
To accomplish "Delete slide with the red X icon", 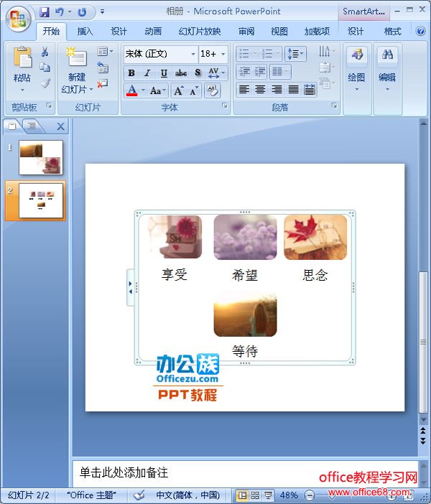I will [x=102, y=83].
